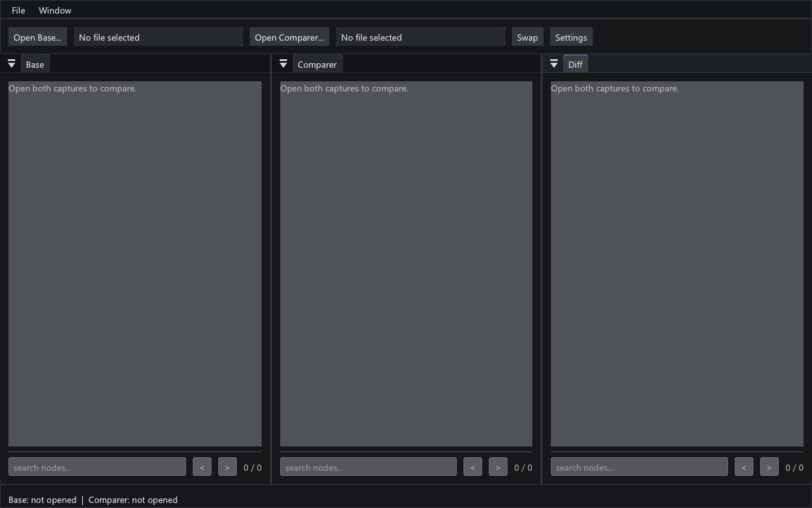Focus the Base panel search nodes field
Screen dimensions: 812x508
[97, 467]
